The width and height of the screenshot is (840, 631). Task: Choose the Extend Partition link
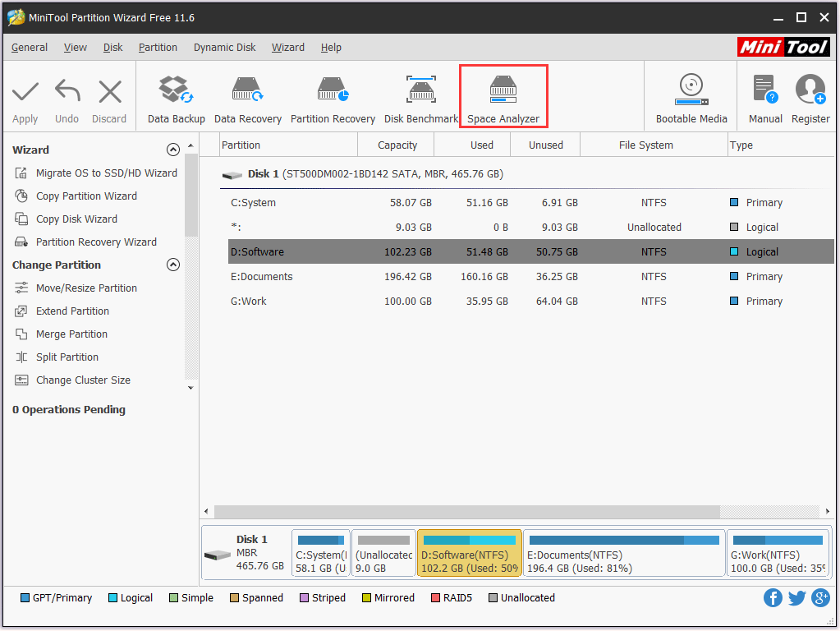point(72,311)
